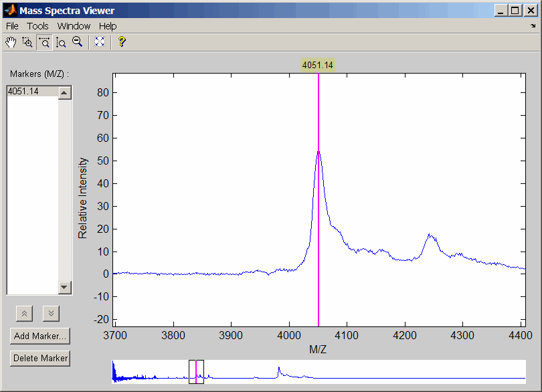
Task: Click the peak apex near 4051 in the plot
Action: (319, 152)
